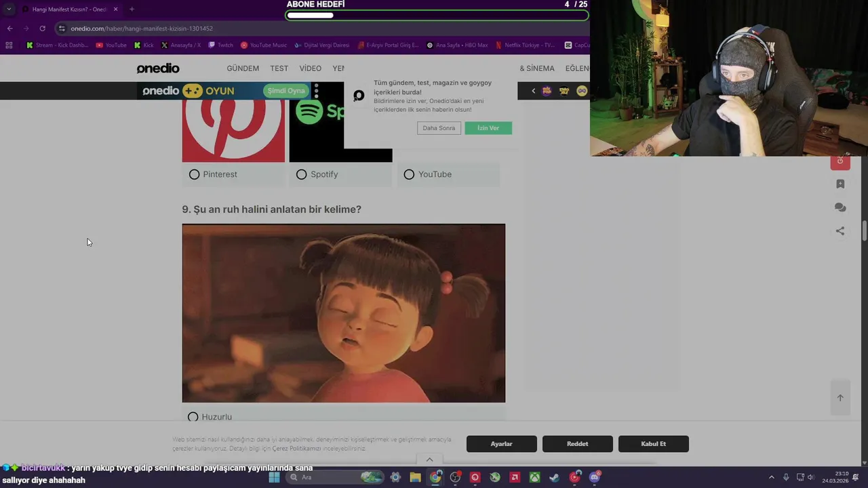The image size is (868, 488).
Task: Select the Spotify radio option
Action: [302, 174]
